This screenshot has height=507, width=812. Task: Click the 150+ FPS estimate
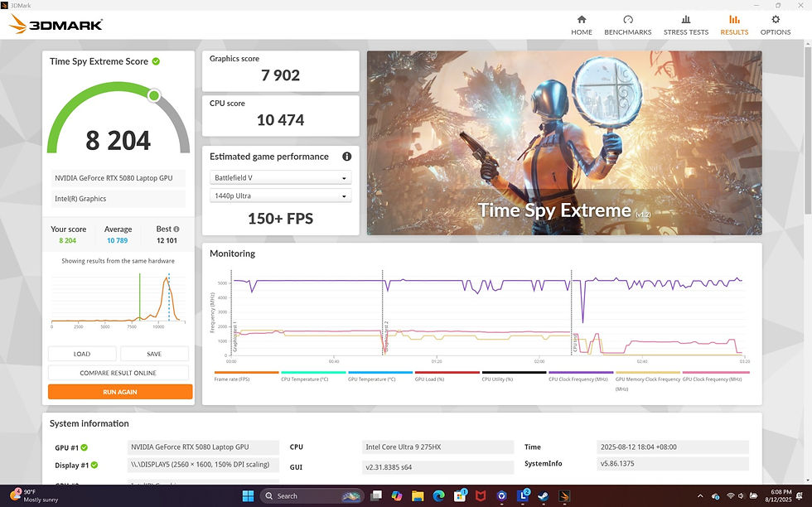(x=280, y=219)
